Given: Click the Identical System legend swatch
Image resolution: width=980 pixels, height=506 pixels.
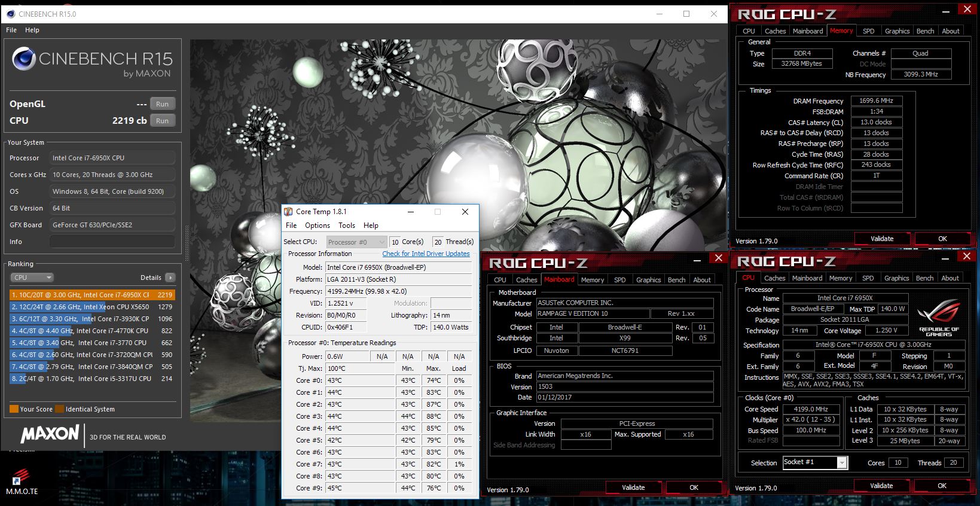Looking at the screenshot, I should pyautogui.click(x=59, y=409).
